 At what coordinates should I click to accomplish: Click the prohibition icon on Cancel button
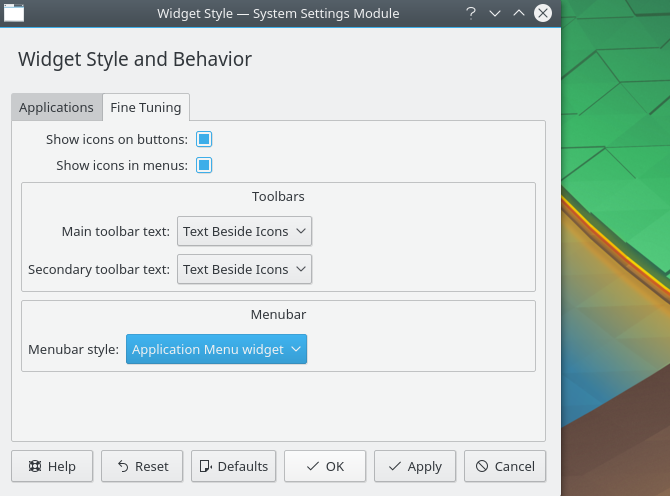(482, 466)
